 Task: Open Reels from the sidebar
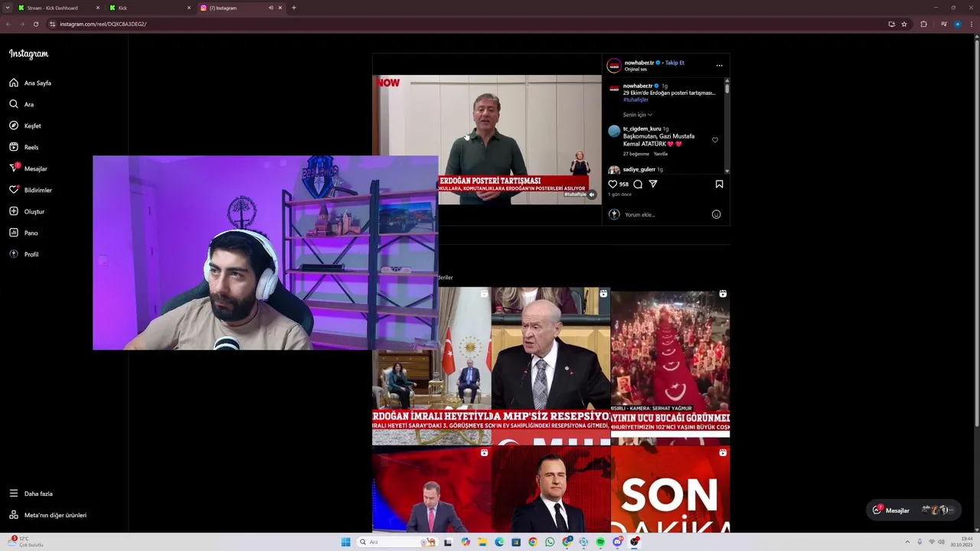(24, 147)
